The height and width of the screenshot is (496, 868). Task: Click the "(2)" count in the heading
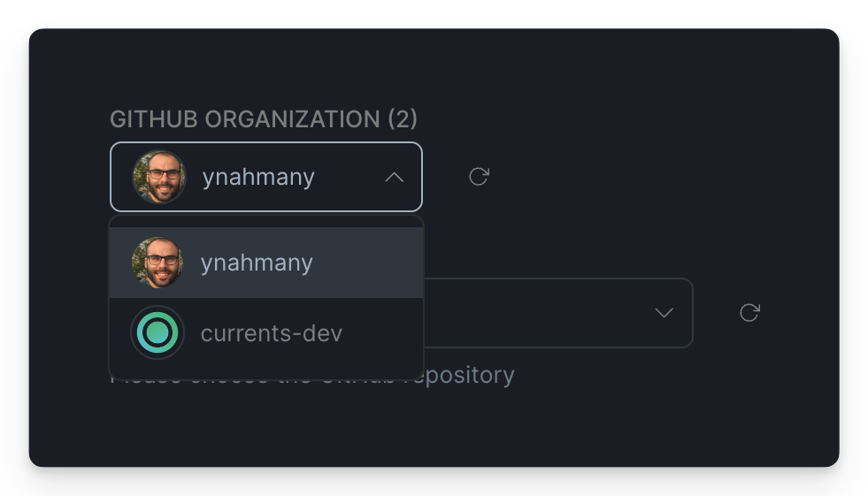point(403,119)
